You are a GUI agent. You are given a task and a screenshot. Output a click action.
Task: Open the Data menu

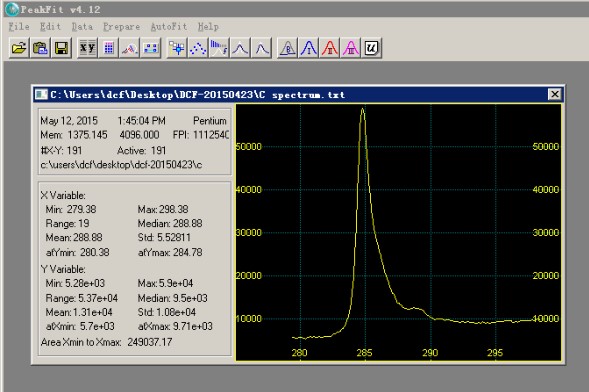point(82,27)
